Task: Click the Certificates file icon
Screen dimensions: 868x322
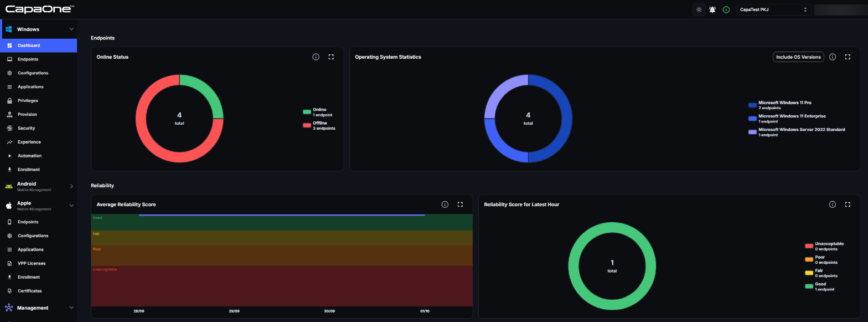Action: (9, 291)
